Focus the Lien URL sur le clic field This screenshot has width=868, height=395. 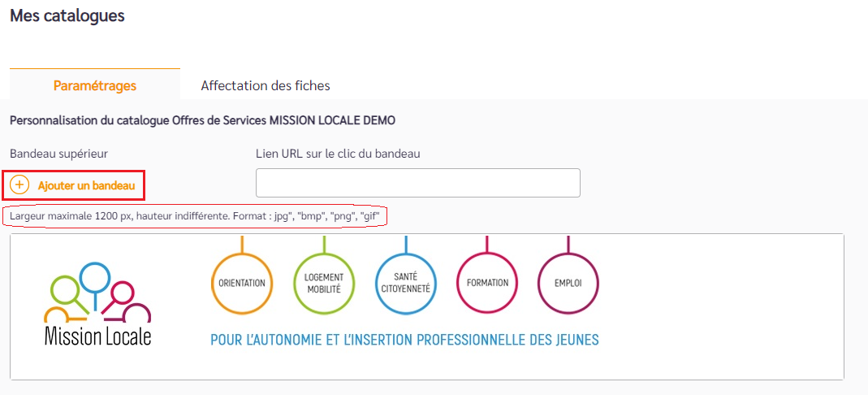[417, 183]
